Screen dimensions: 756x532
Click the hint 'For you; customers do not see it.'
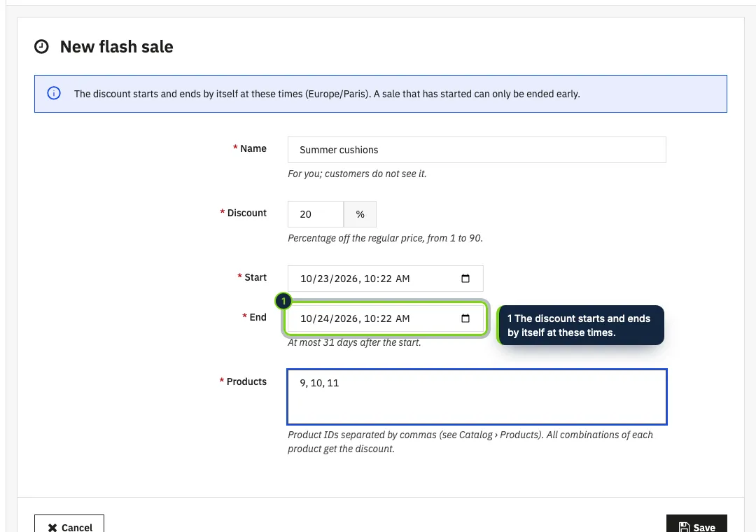click(x=357, y=174)
